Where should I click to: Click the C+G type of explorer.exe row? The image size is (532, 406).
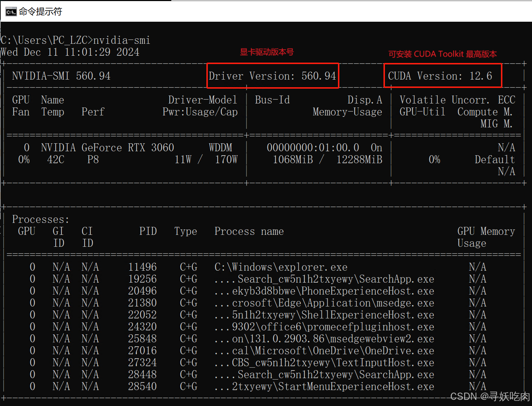[x=189, y=267]
